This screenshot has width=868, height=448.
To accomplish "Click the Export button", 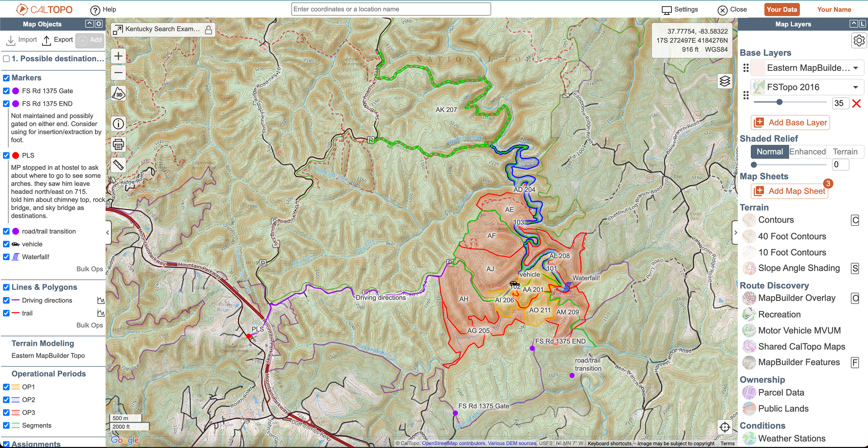I will (x=57, y=40).
